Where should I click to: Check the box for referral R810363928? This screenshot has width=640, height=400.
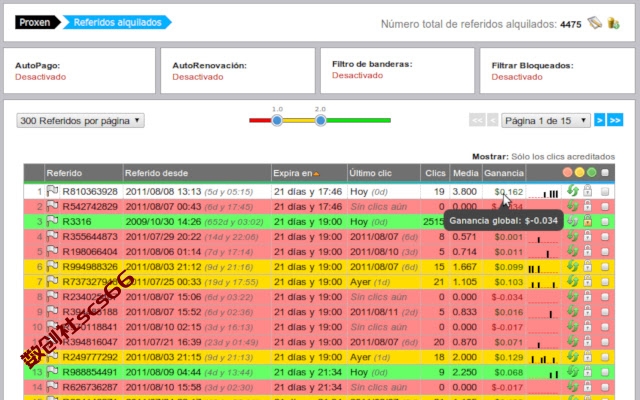[x=605, y=191]
